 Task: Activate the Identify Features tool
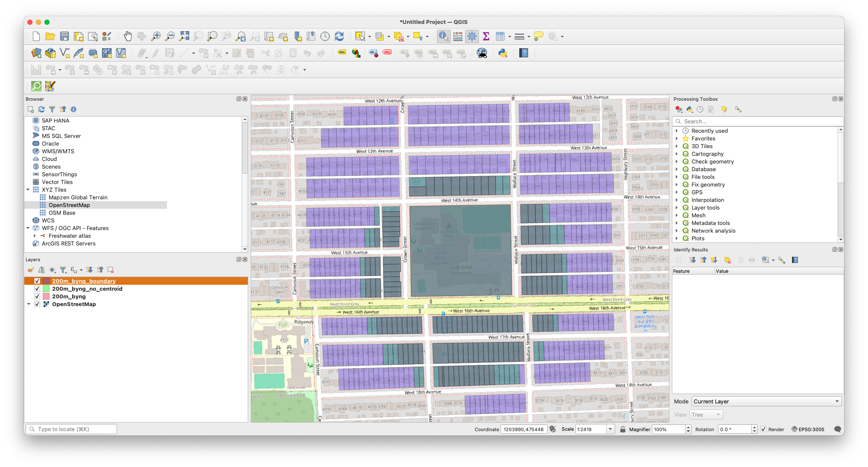(x=443, y=36)
